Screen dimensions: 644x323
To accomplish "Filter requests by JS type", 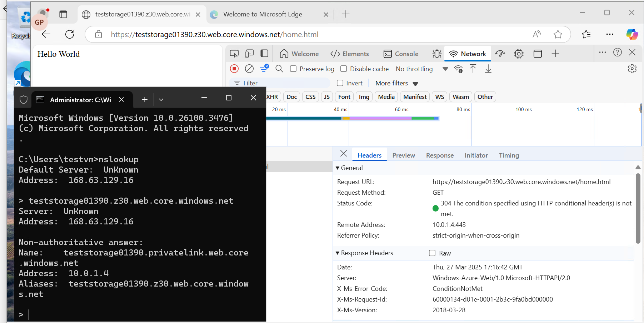I will coord(327,97).
